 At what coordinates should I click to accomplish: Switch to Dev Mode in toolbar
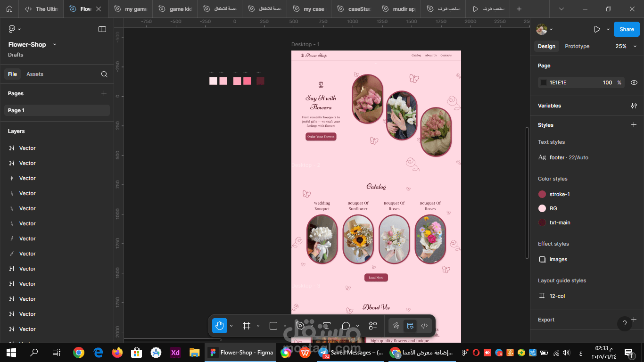pos(424,326)
